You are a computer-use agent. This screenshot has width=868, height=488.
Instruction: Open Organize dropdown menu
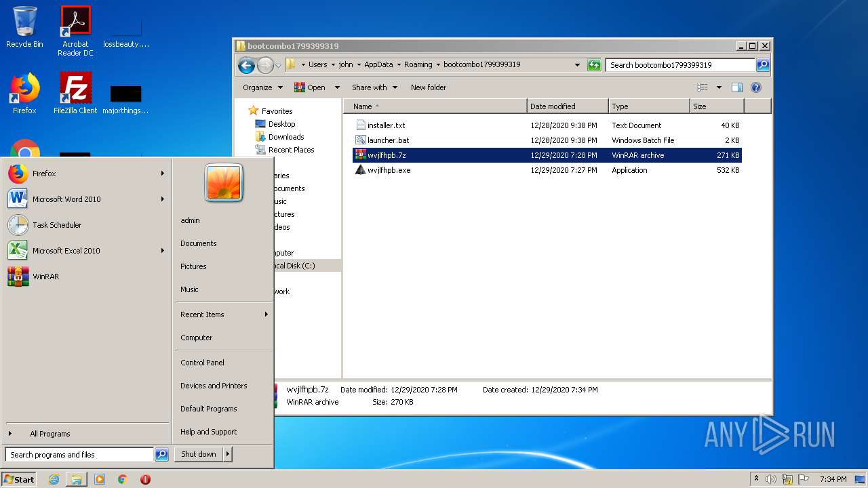click(x=262, y=87)
